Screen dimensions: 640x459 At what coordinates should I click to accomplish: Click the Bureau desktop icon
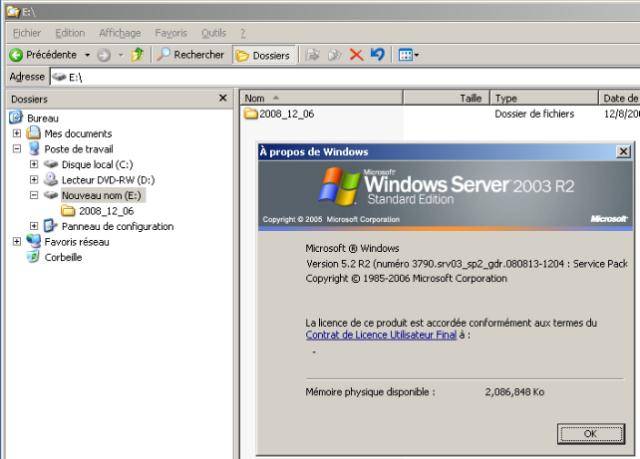pos(16,117)
